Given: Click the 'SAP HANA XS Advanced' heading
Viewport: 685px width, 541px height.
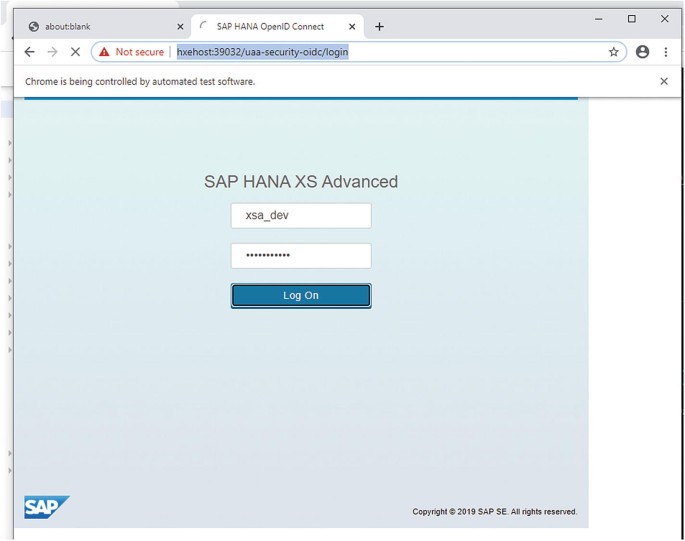Looking at the screenshot, I should 301,181.
